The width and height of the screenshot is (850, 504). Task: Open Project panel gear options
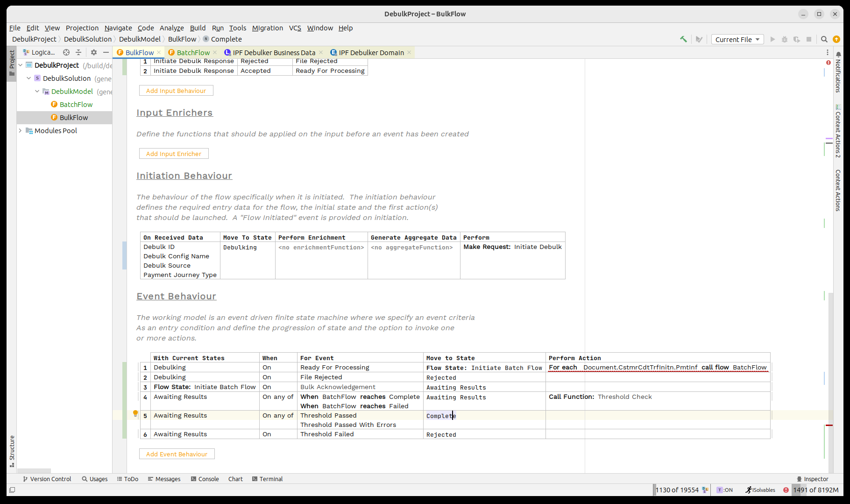point(94,52)
